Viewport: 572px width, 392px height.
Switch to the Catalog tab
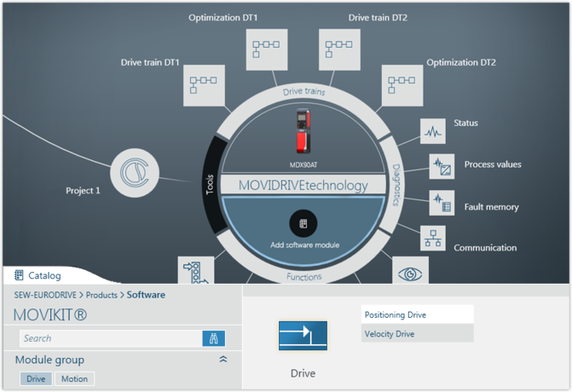pos(38,275)
